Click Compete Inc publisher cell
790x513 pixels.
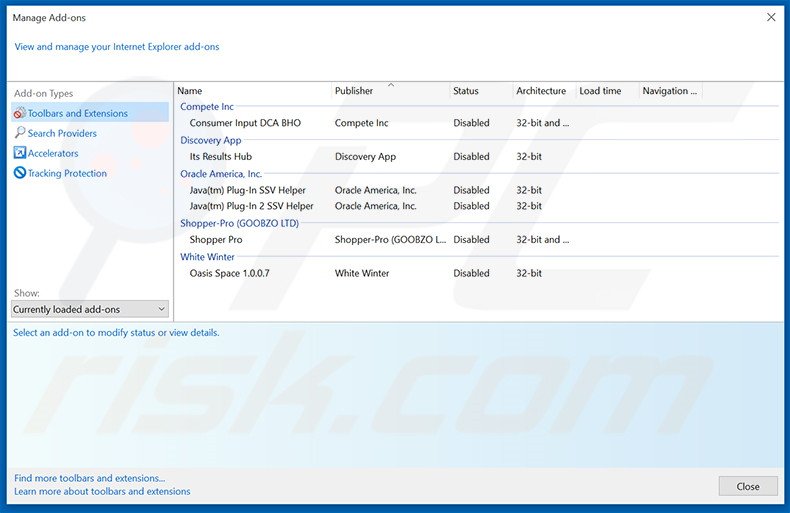point(361,123)
